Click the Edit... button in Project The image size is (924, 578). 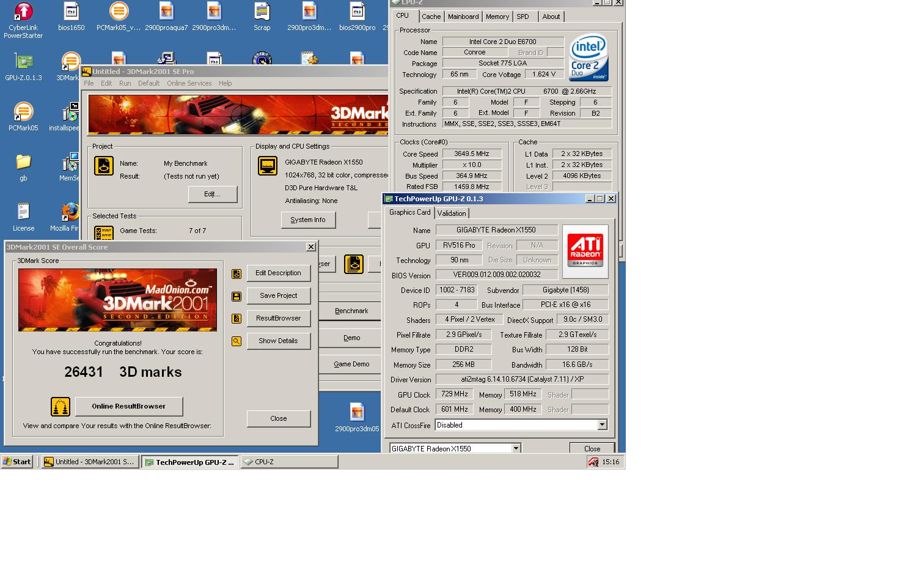click(213, 195)
